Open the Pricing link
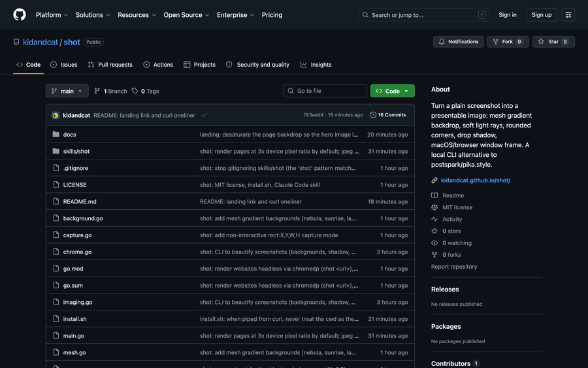 272,15
